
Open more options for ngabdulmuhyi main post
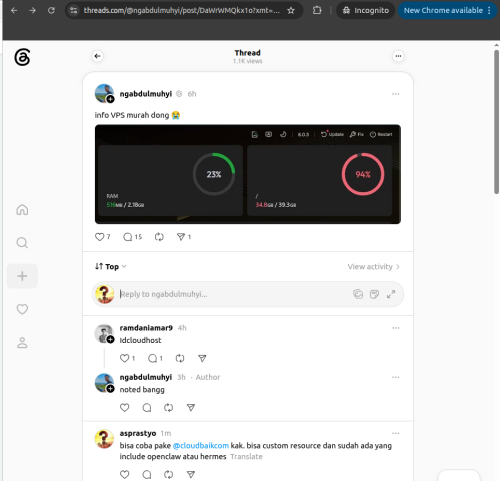pos(395,94)
